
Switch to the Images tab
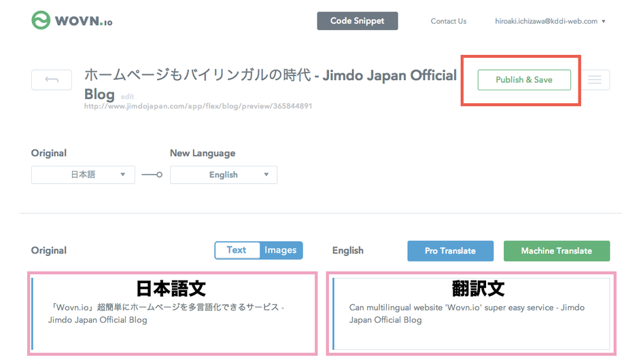click(x=281, y=250)
